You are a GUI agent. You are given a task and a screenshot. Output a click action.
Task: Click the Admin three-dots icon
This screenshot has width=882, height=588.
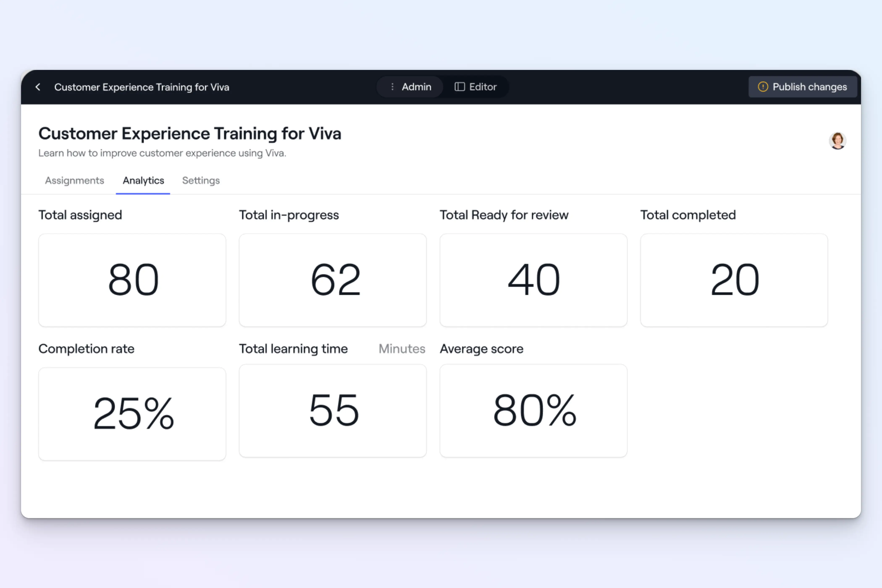pos(392,87)
